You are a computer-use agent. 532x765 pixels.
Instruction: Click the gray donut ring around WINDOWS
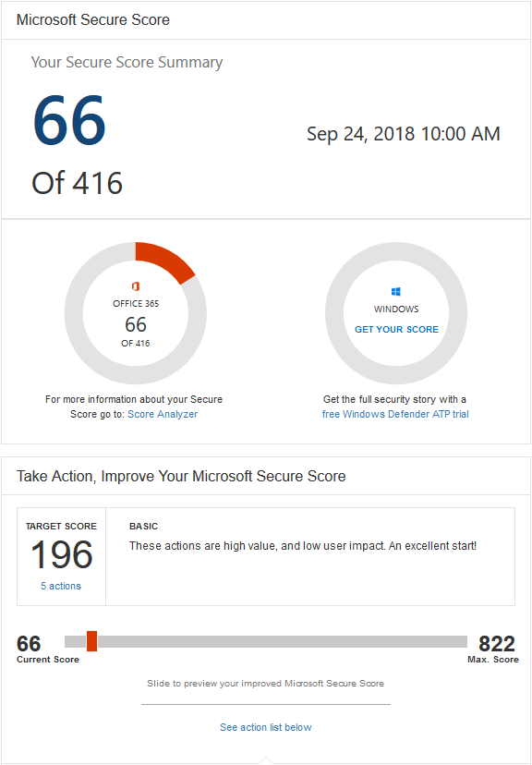click(x=396, y=249)
